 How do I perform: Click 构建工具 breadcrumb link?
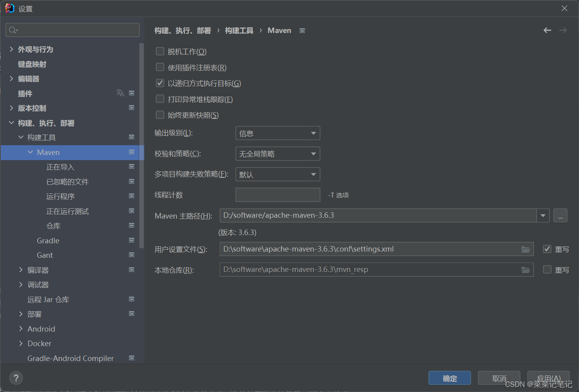pyautogui.click(x=239, y=31)
